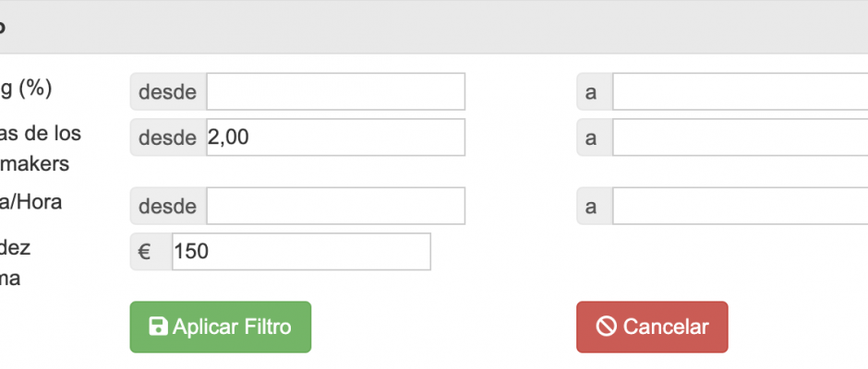The width and height of the screenshot is (868, 369).
Task: Cancel the filter dialog via Cancelar text
Action: point(666,327)
